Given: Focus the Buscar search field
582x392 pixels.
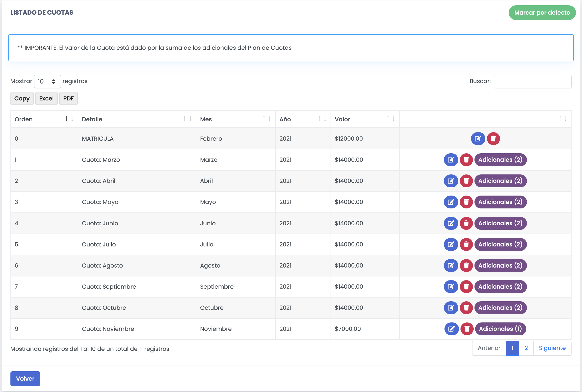Looking at the screenshot, I should [532, 82].
